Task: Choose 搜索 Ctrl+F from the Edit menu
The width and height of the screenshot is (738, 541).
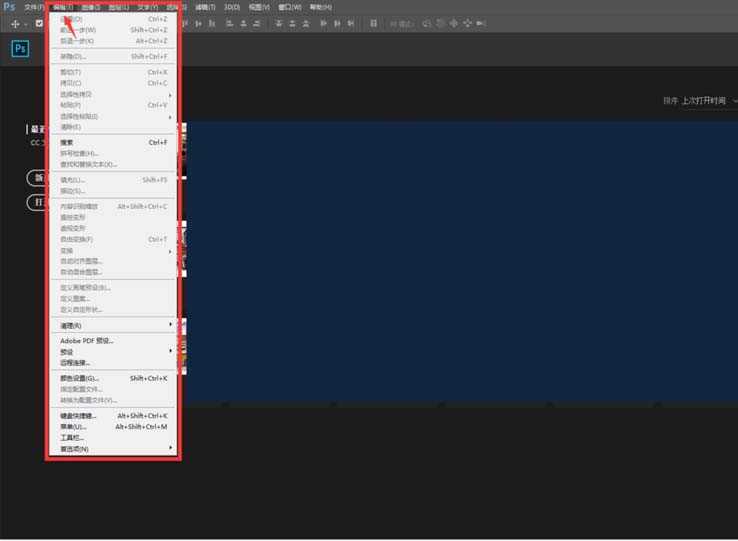Action: tap(112, 143)
